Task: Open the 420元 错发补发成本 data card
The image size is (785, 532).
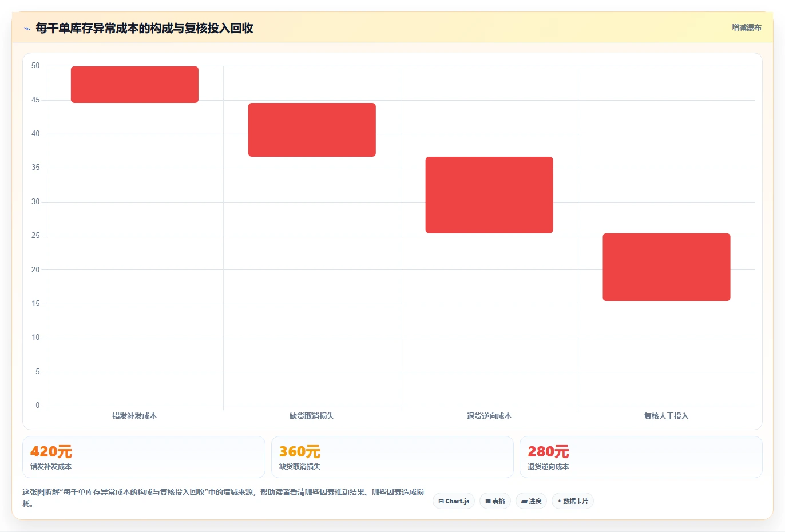Action: [144, 457]
